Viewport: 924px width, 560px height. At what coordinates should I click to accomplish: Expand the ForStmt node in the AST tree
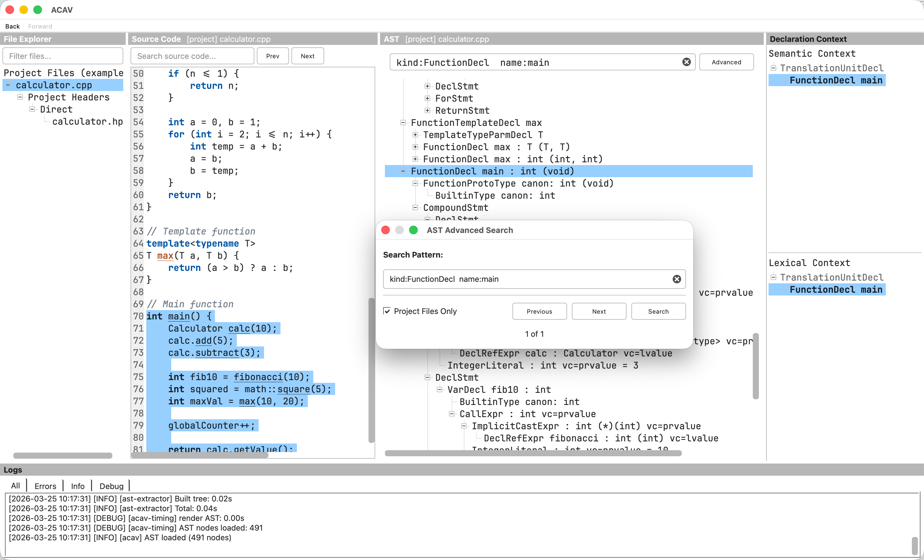point(427,98)
